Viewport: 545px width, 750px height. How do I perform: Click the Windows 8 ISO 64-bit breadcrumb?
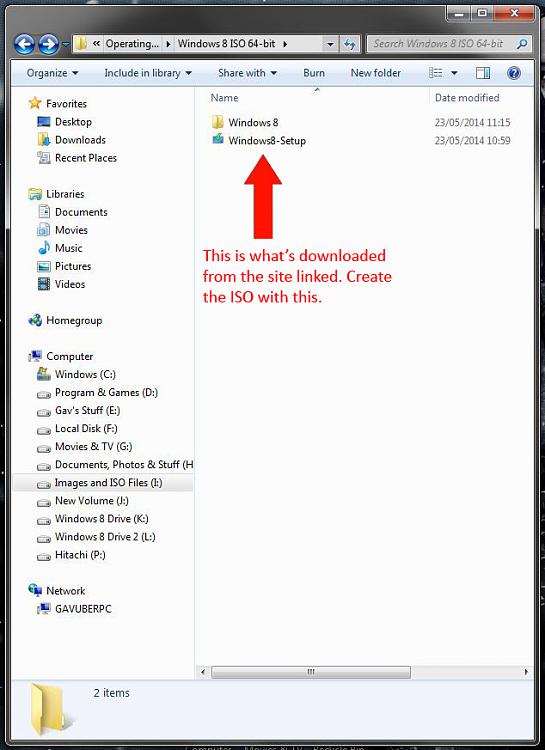click(226, 44)
